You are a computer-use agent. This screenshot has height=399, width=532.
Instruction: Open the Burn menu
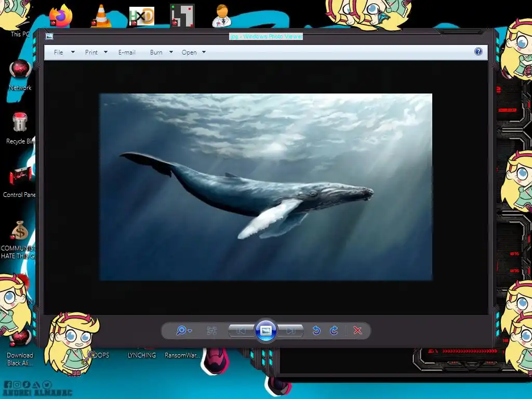(156, 52)
